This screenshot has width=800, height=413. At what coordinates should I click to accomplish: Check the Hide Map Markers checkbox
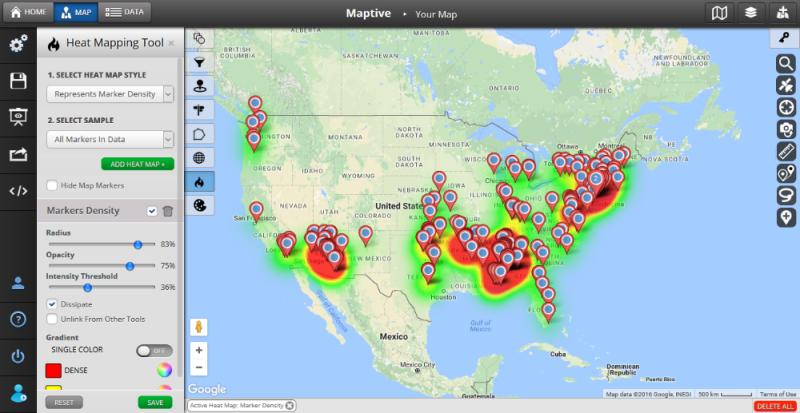point(52,185)
